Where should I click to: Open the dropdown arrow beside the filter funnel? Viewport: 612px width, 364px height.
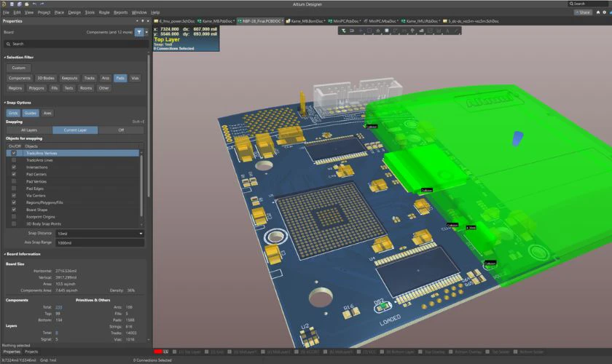(146, 32)
